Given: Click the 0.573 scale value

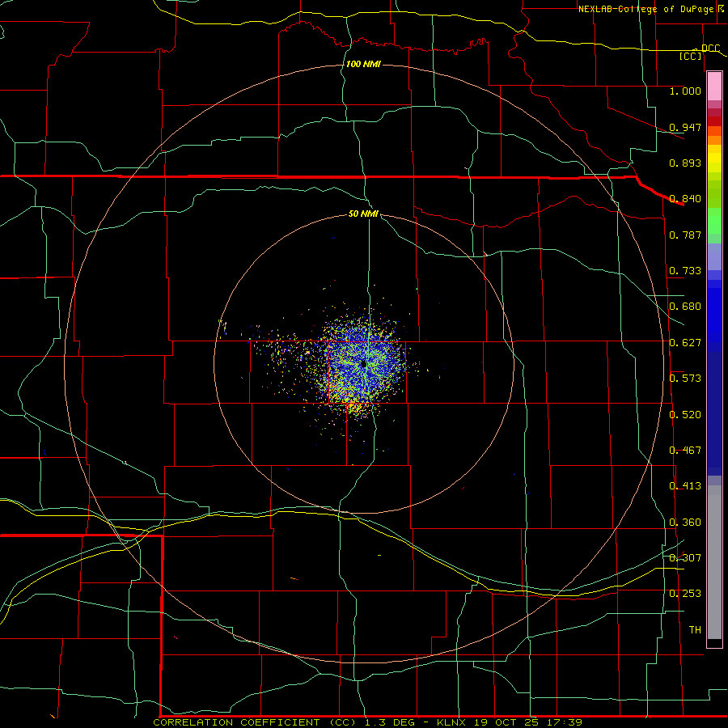Looking at the screenshot, I should 685,379.
